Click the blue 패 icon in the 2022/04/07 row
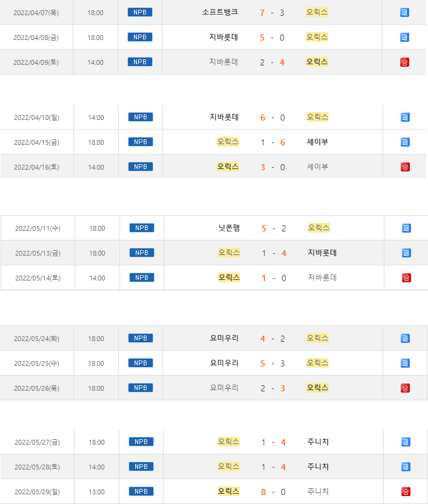This screenshot has height=504, width=428. (404, 12)
